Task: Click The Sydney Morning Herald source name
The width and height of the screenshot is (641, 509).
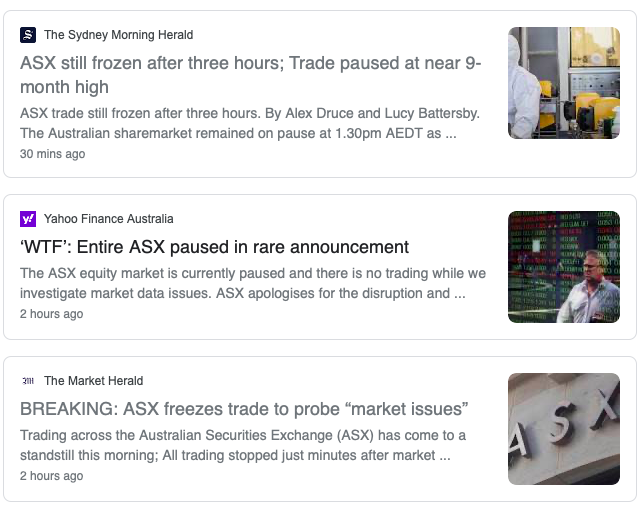Action: (118, 35)
